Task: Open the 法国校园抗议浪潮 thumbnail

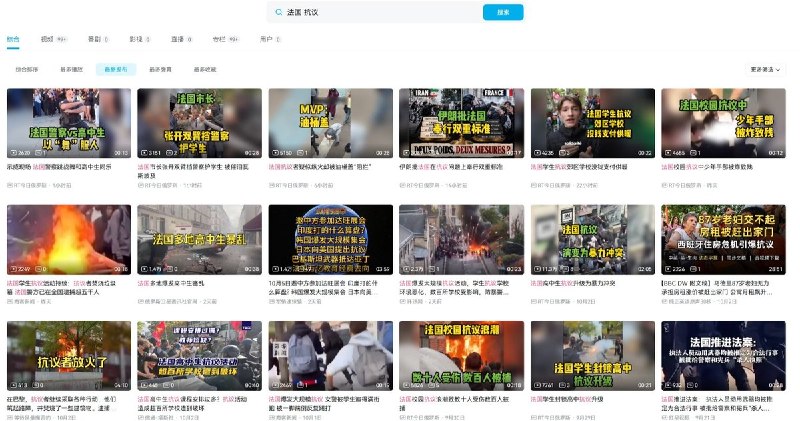Action: tap(461, 356)
